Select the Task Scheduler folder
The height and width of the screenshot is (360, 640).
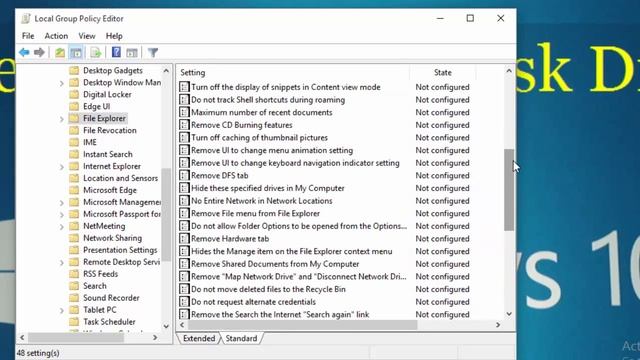109,322
